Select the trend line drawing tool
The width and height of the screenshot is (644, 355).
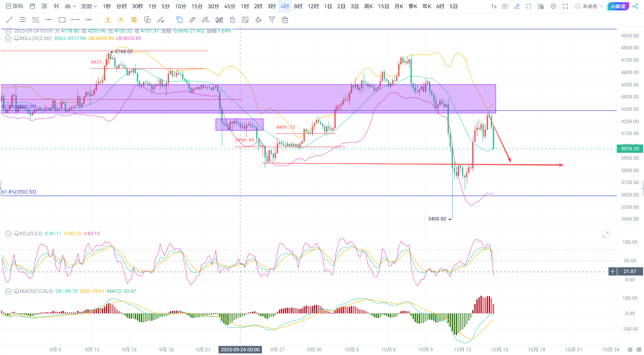click(9, 20)
